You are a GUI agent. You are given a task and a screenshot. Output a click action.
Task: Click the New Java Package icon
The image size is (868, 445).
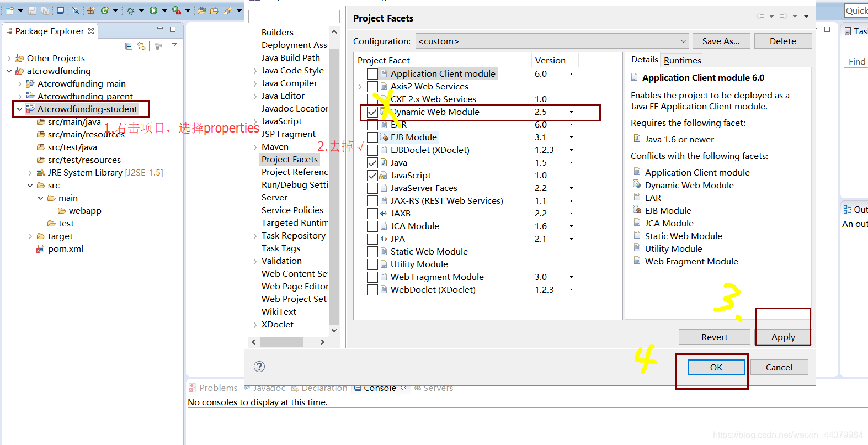tap(91, 10)
